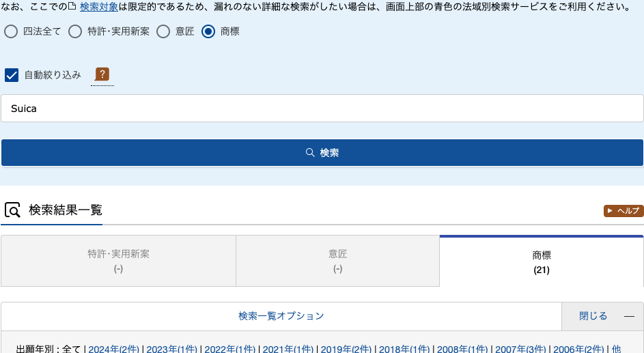Click the brown question mark help icon

[x=102, y=74]
